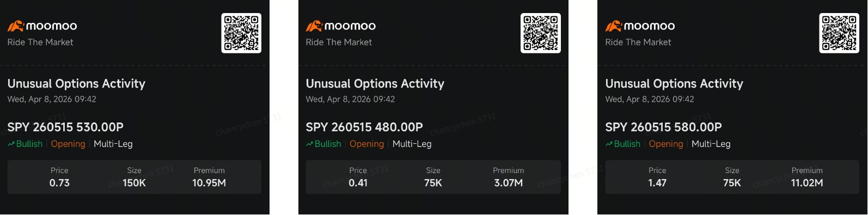Open the SPY 260515 580.00P contract title
This screenshot has height=215, width=868.
(663, 127)
